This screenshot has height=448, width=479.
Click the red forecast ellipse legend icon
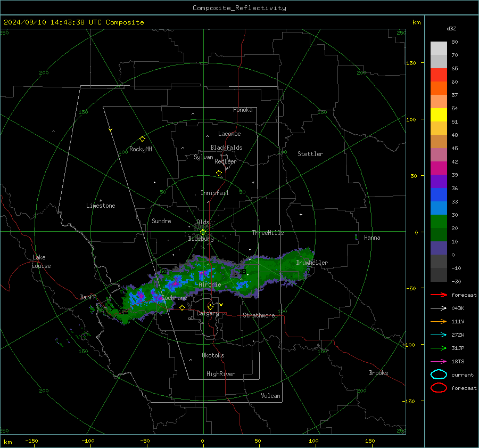tap(439, 388)
